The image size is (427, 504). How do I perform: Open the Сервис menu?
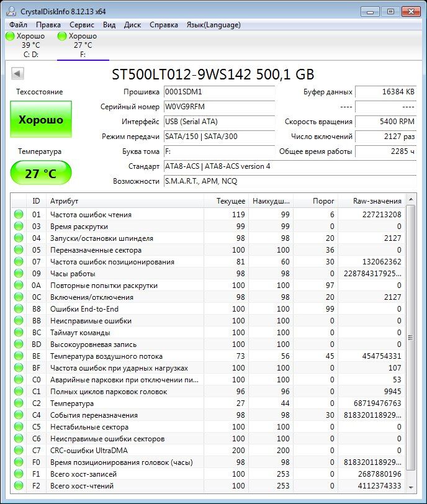pos(81,25)
